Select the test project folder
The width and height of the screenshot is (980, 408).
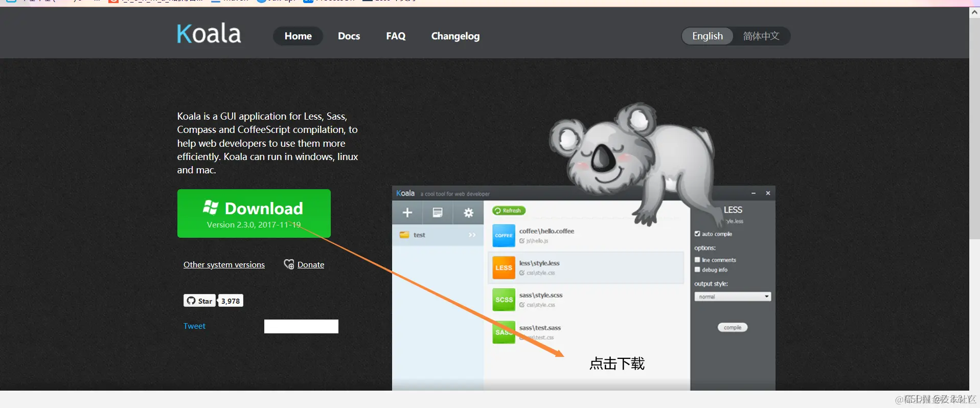[438, 235]
